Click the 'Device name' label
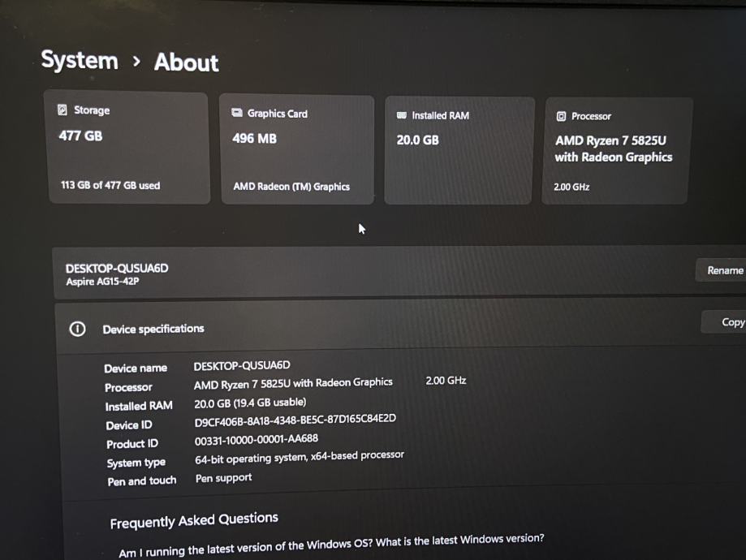This screenshot has height=560, width=746. 136,368
